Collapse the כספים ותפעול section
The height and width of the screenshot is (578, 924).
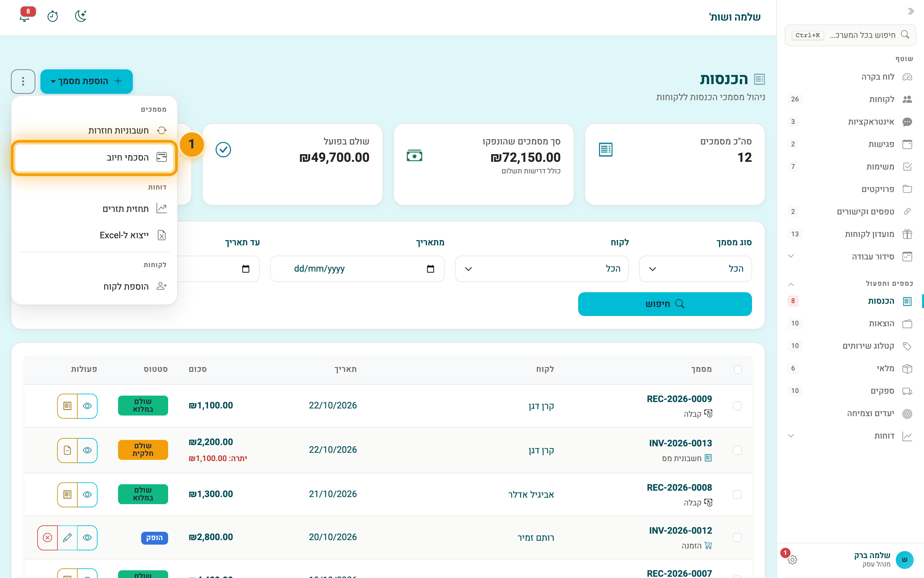[851, 283]
